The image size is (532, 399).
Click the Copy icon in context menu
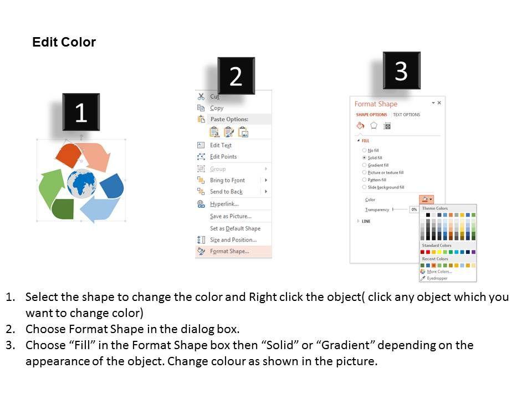[x=201, y=108]
